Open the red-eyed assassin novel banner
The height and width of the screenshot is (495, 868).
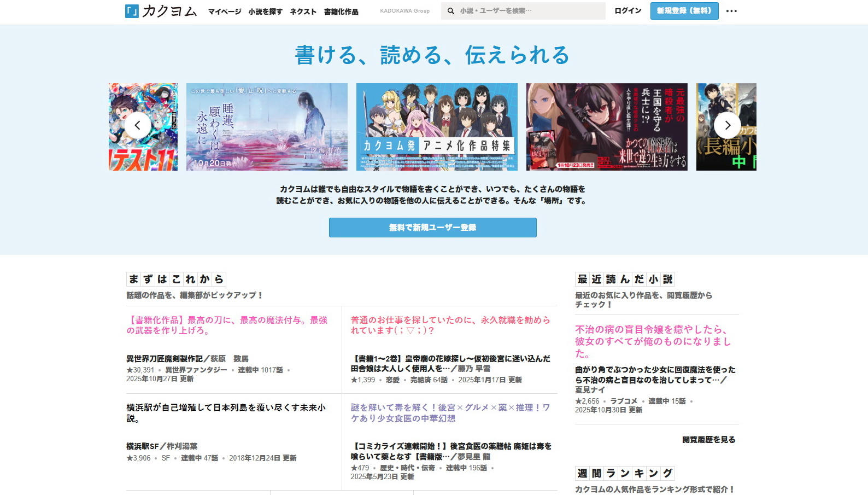click(607, 127)
